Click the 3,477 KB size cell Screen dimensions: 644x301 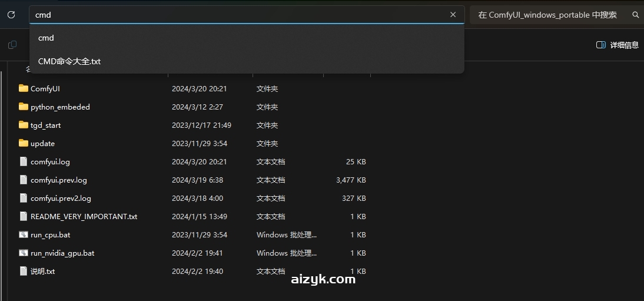point(351,180)
